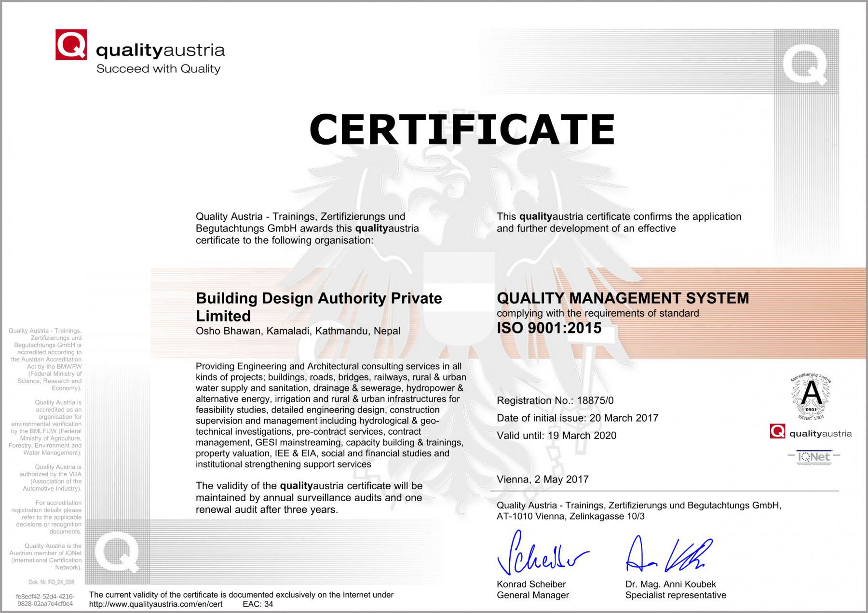Click the EAC: 34 code
868x613 pixels.
pyautogui.click(x=258, y=604)
